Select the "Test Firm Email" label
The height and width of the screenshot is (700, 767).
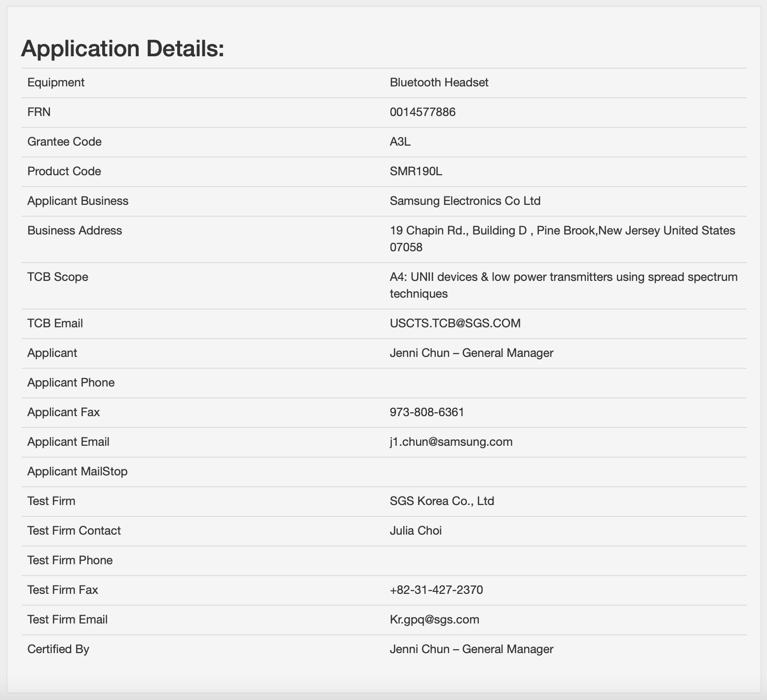(x=68, y=620)
